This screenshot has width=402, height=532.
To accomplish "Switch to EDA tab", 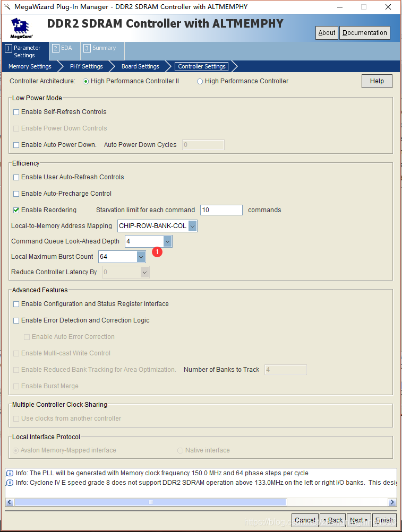I will (65, 51).
